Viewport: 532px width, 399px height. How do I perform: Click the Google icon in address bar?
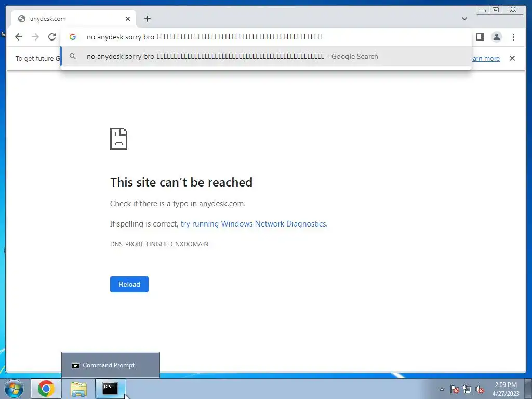(x=73, y=37)
